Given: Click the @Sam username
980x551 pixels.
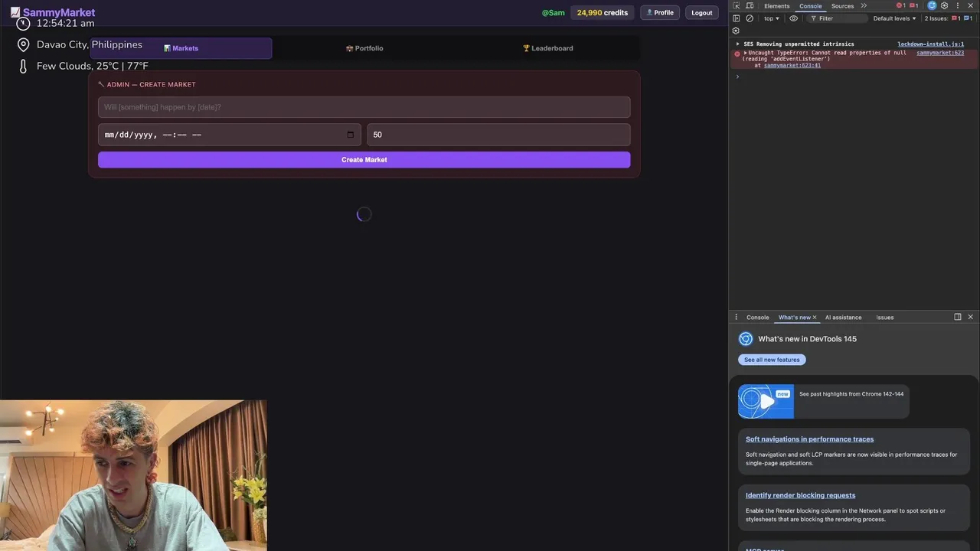Looking at the screenshot, I should (553, 12).
